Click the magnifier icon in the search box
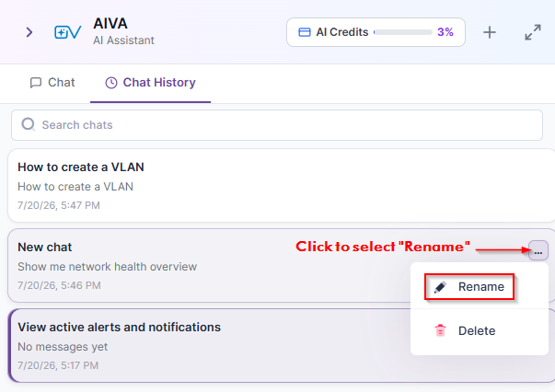Image resolution: width=555 pixels, height=392 pixels. point(29,124)
